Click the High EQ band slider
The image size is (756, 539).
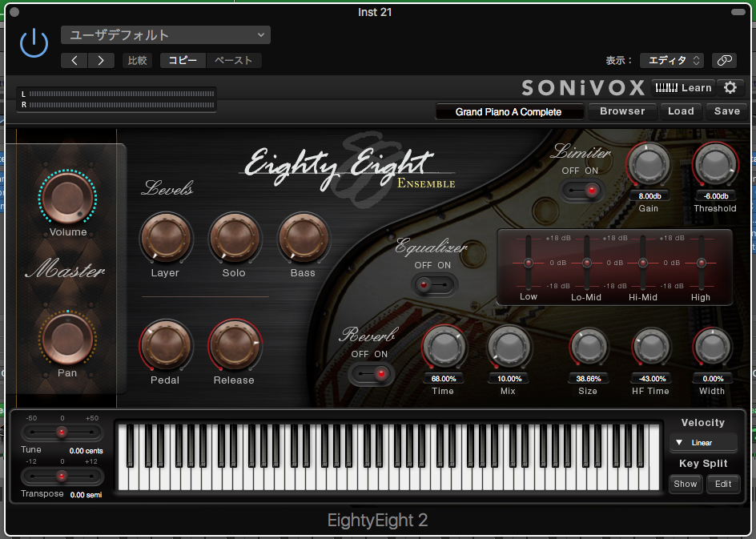(x=701, y=263)
